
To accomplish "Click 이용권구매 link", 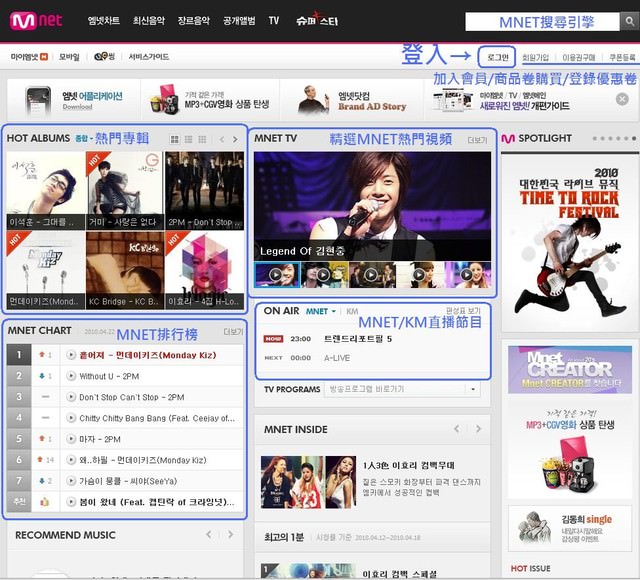I will (579, 58).
